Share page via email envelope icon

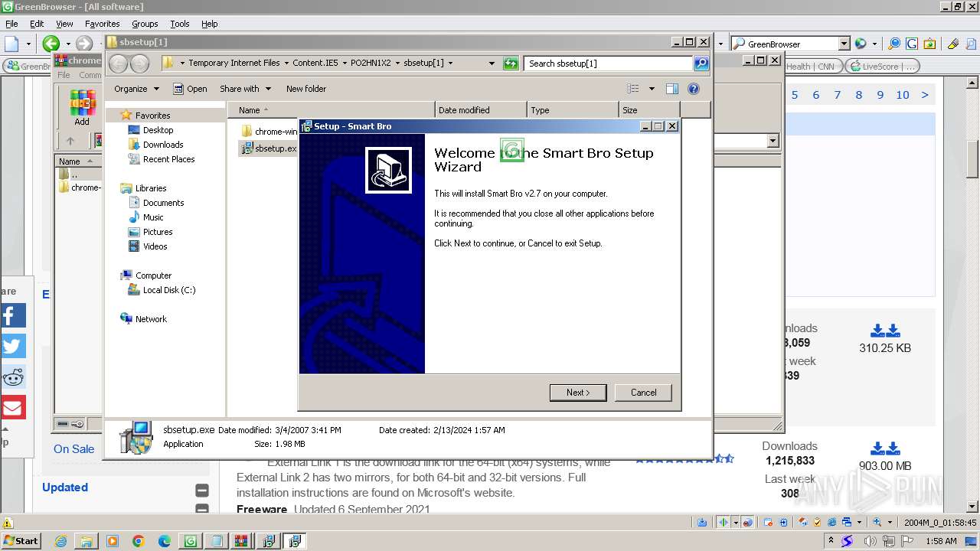pos(13,407)
